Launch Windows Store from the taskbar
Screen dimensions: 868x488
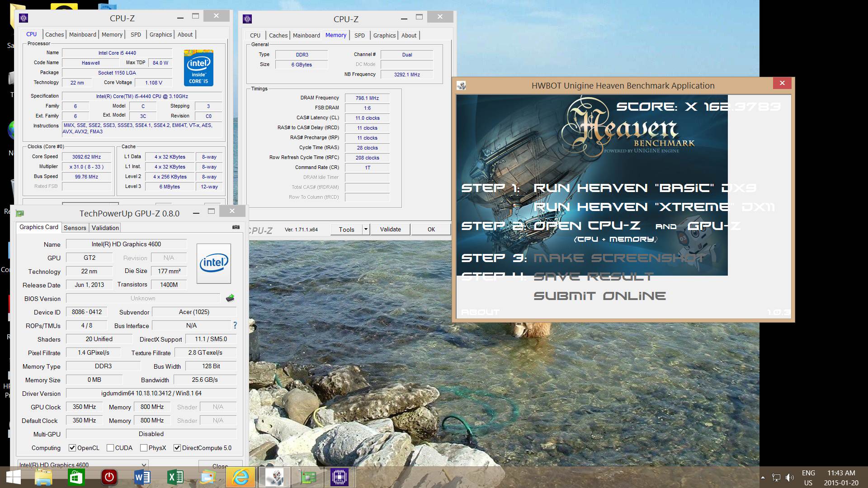pyautogui.click(x=76, y=477)
